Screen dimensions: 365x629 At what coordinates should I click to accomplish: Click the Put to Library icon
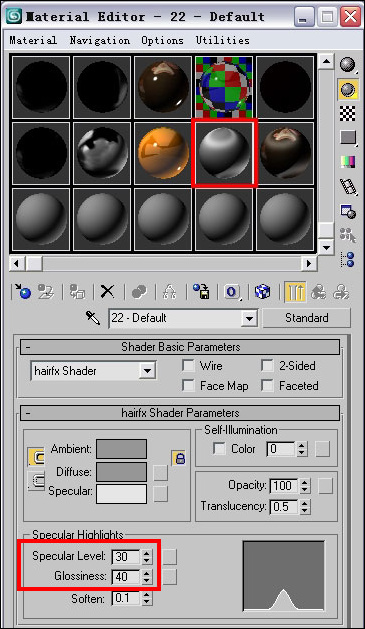click(201, 292)
